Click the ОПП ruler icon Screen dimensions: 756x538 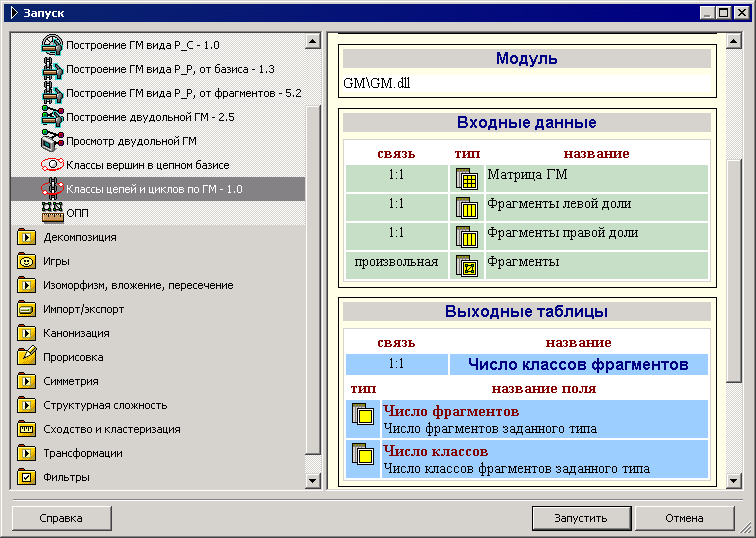(52, 213)
